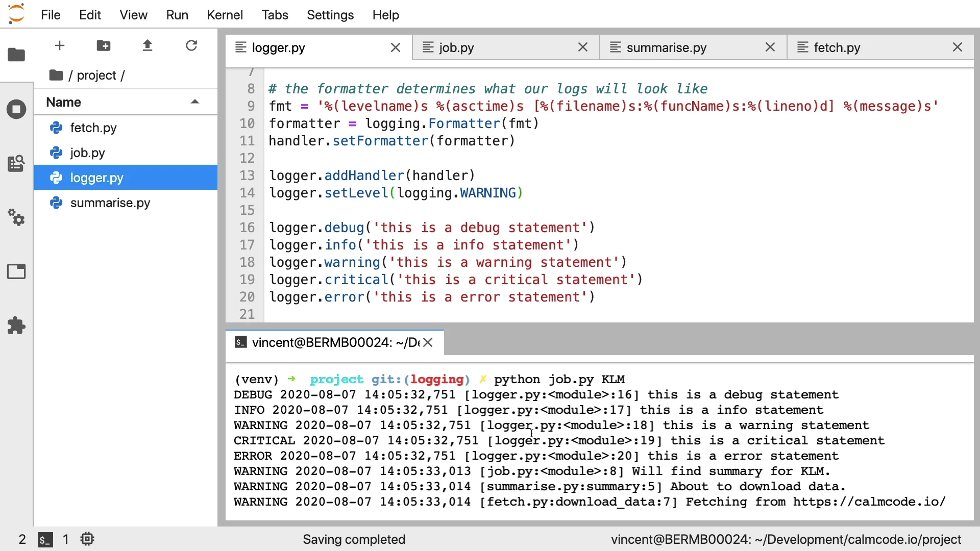Click the project folder breadcrumb

pos(96,76)
